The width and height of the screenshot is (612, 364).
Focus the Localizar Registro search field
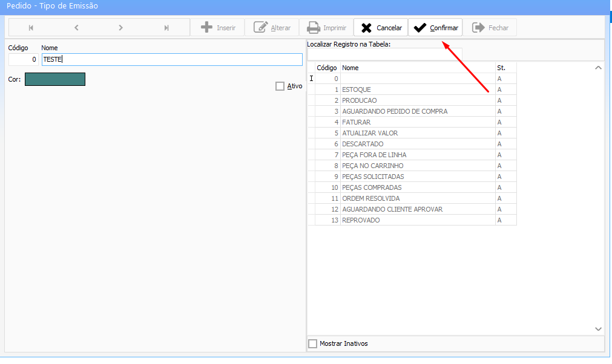pos(384,54)
